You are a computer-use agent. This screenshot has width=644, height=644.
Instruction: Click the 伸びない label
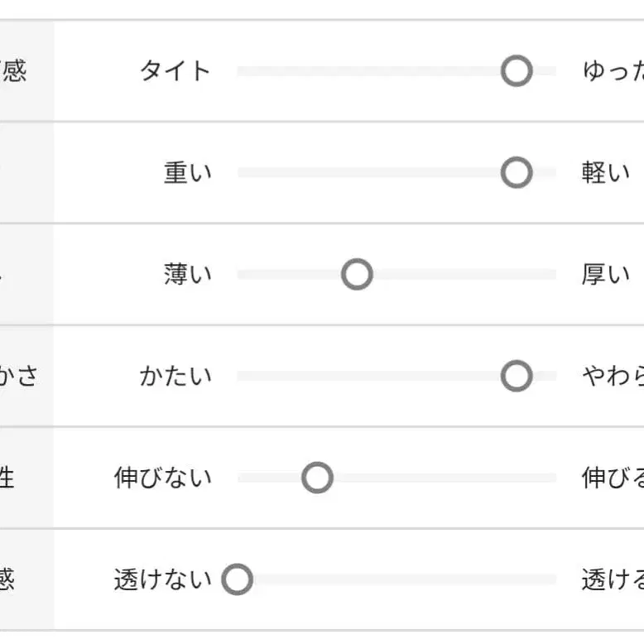tap(163, 478)
